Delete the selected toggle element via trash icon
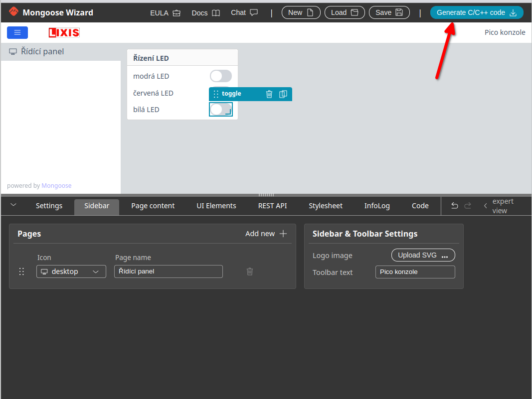532x399 pixels. [269, 94]
